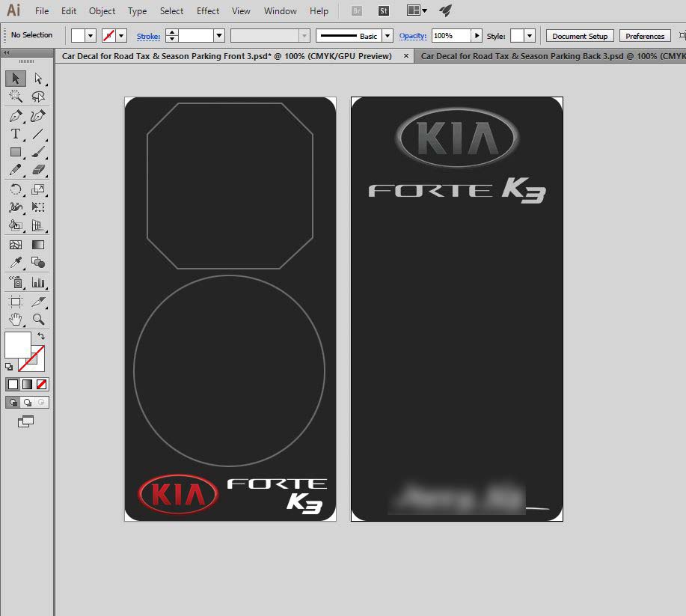Switch paint mode to Gradient
686x616 pixels.
27,384
